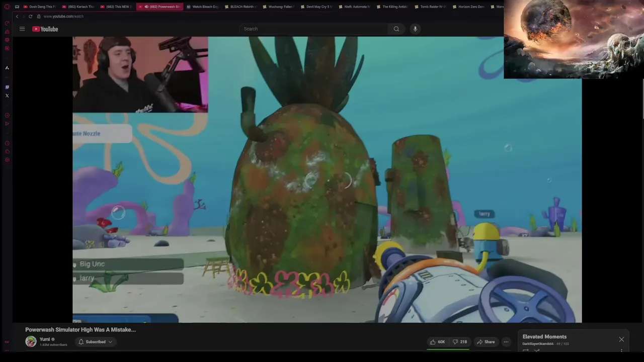644x362 pixels.
Task: Click the picture-in-picture video thumbnail
Action: [573, 39]
